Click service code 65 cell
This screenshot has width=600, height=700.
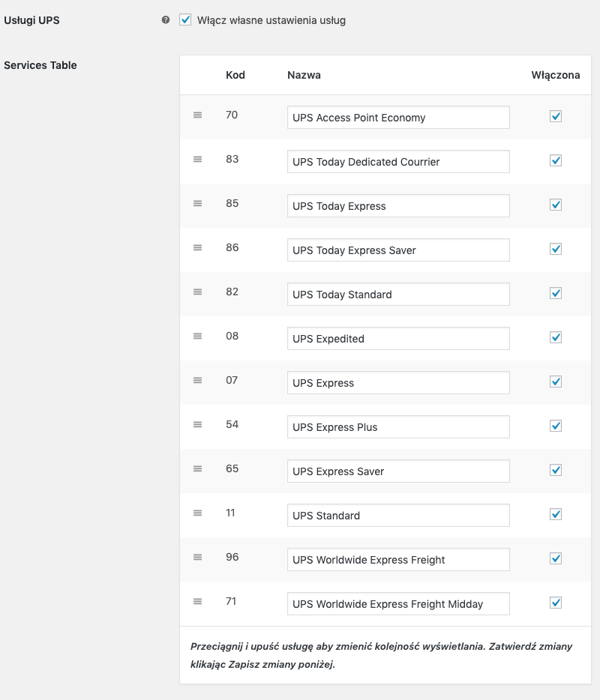[x=232, y=468]
